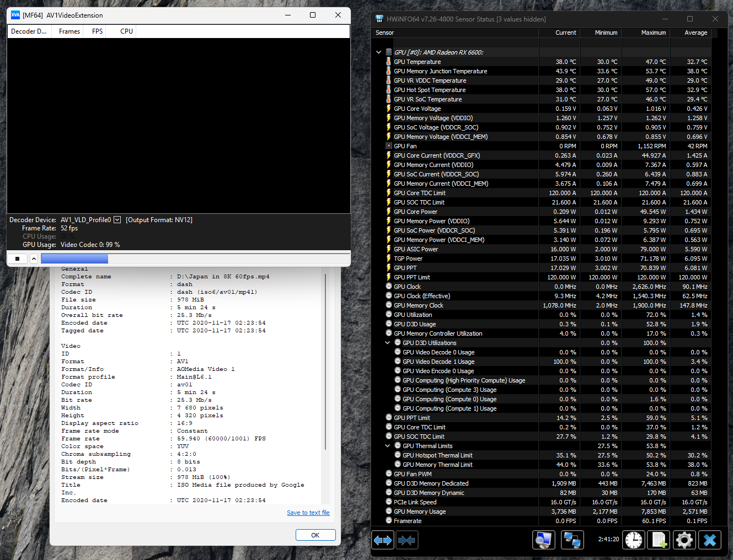Click the fan icon beside GPU Fan
733x560 pixels.
[388, 146]
